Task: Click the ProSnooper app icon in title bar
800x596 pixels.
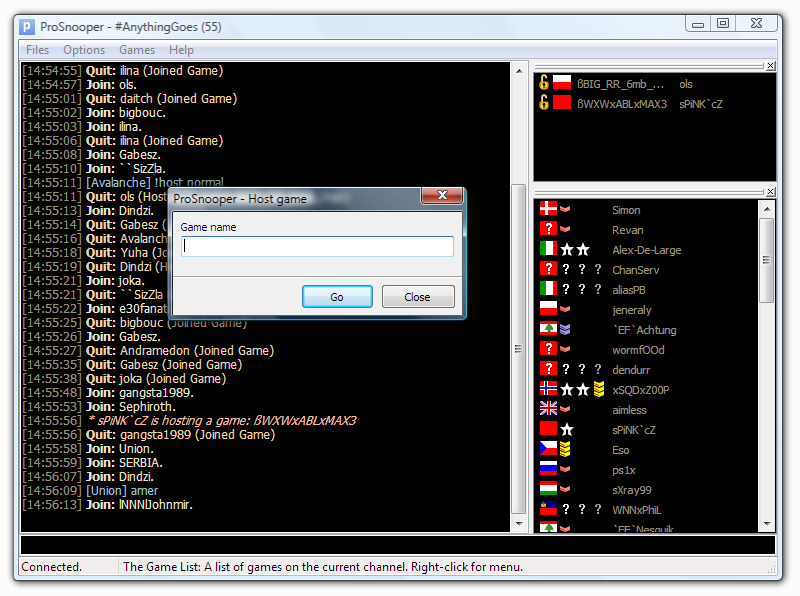Action: point(27,26)
